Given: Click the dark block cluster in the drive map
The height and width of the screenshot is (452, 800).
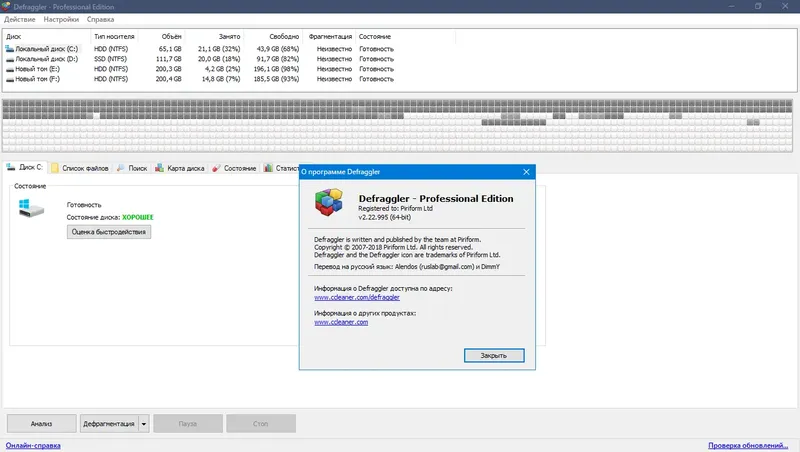Looking at the screenshot, I should [x=513, y=122].
